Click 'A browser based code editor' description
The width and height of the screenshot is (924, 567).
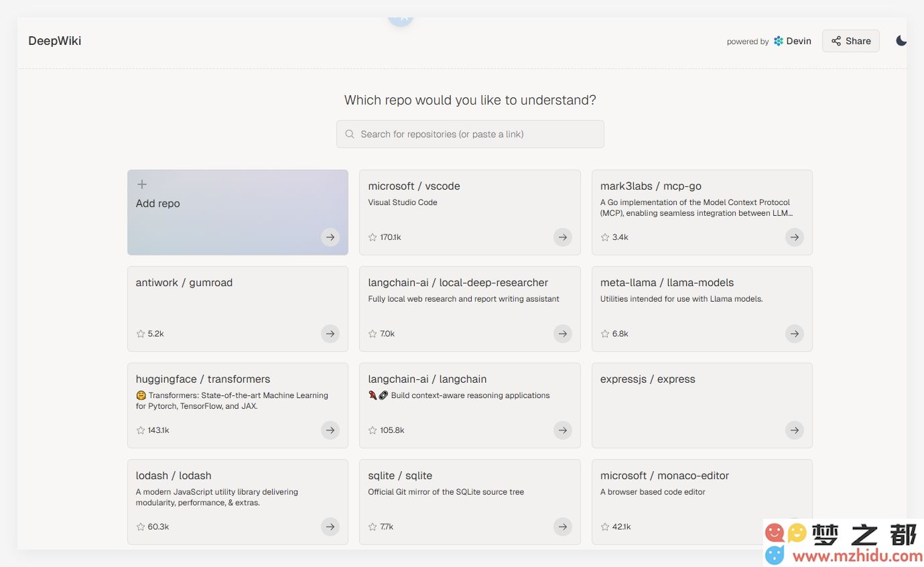[x=653, y=492]
